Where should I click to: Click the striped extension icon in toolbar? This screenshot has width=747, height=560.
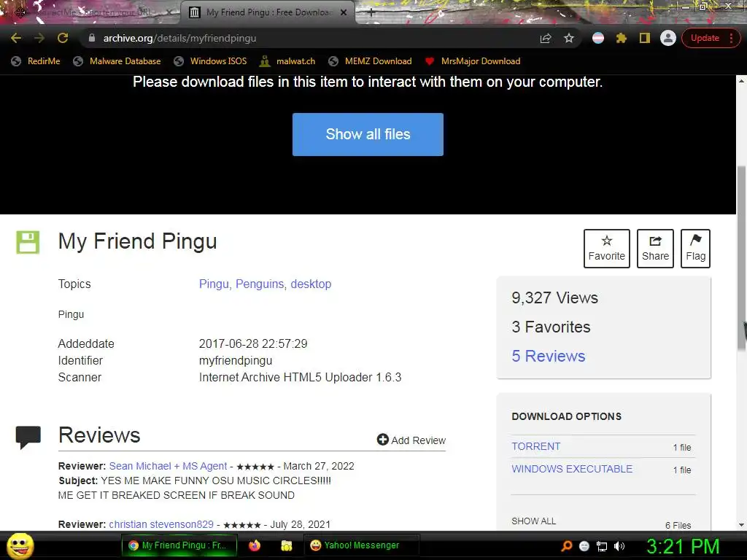coord(598,38)
